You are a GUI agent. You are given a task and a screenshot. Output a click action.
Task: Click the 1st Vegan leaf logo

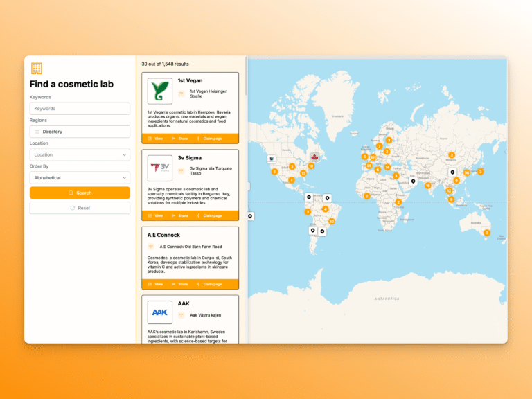point(160,91)
